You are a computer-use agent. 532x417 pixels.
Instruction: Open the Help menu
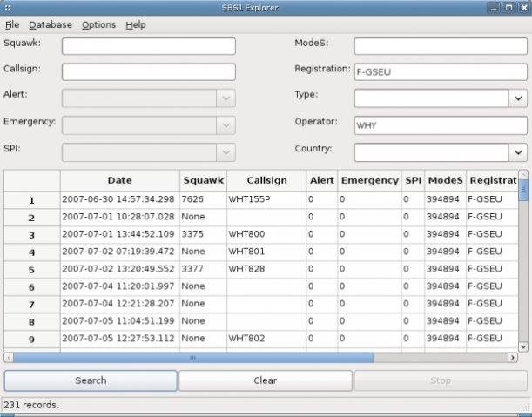pos(136,24)
